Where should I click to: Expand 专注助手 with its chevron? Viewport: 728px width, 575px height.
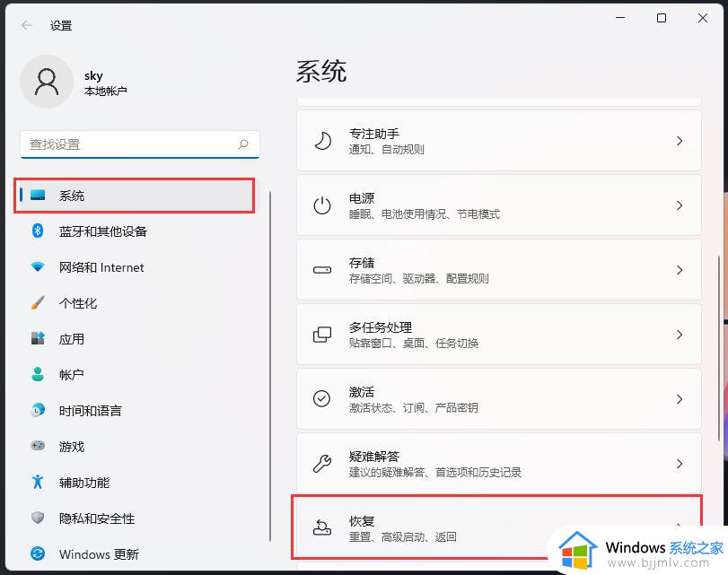pos(680,141)
